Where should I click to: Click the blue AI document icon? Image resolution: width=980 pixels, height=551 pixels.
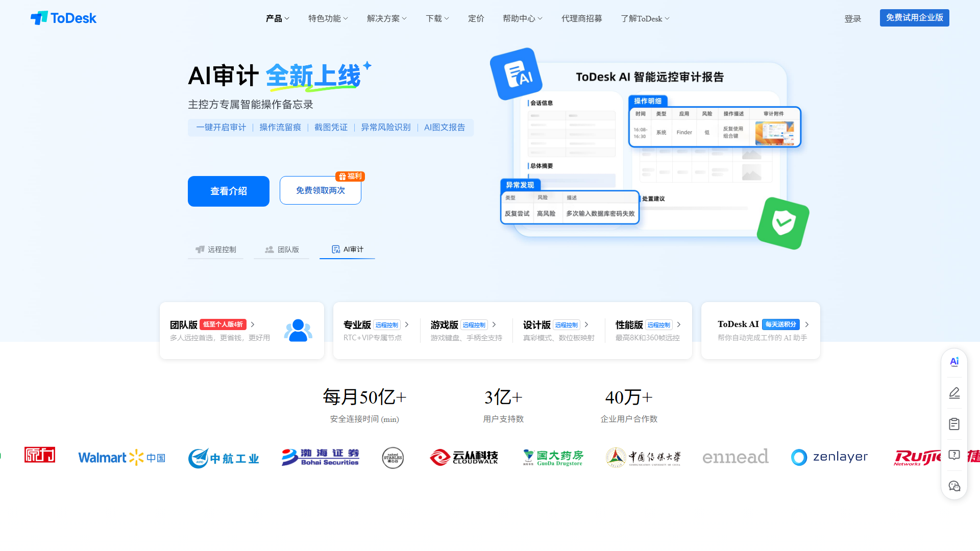tap(516, 74)
